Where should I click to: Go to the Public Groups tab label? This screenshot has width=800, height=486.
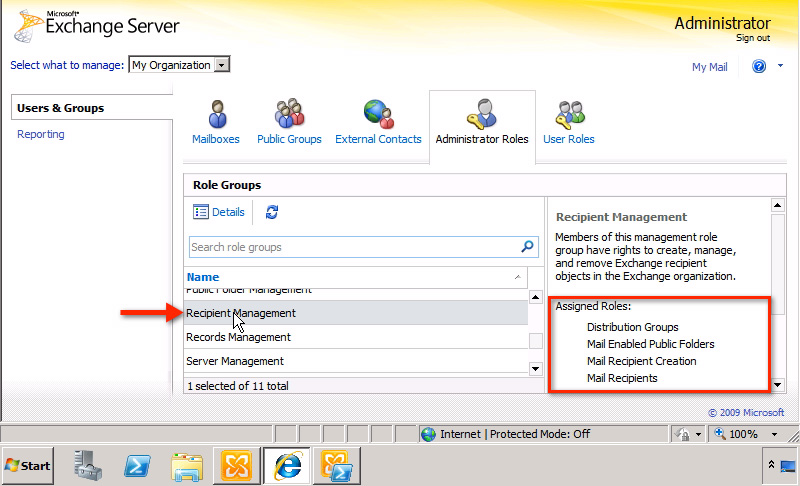point(289,139)
